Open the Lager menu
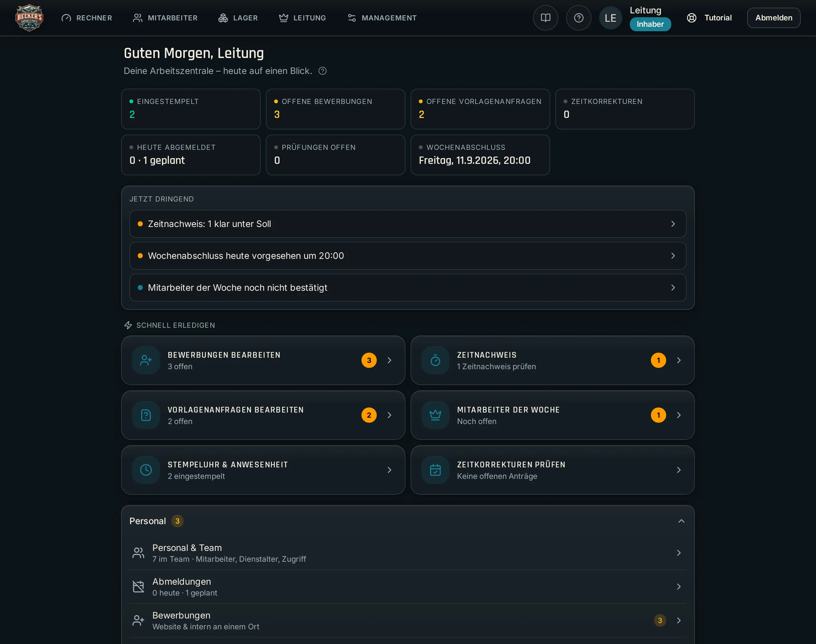The width and height of the screenshot is (816, 644). pyautogui.click(x=238, y=18)
